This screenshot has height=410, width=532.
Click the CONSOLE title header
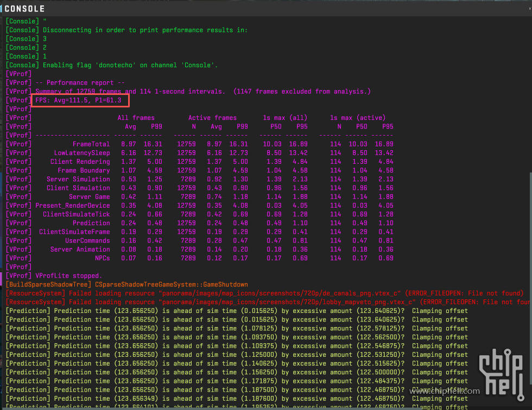tap(24, 9)
